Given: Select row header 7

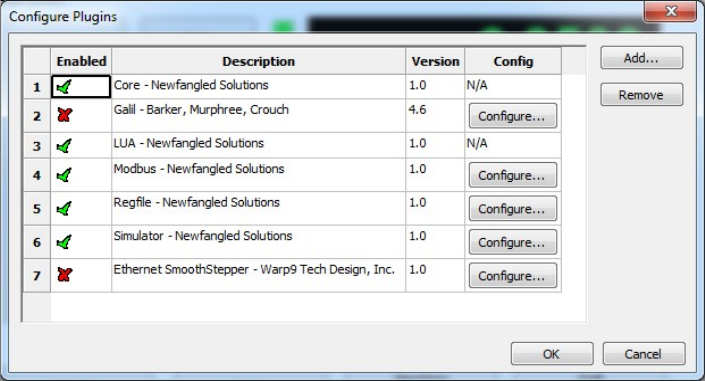Looking at the screenshot, I should [37, 275].
